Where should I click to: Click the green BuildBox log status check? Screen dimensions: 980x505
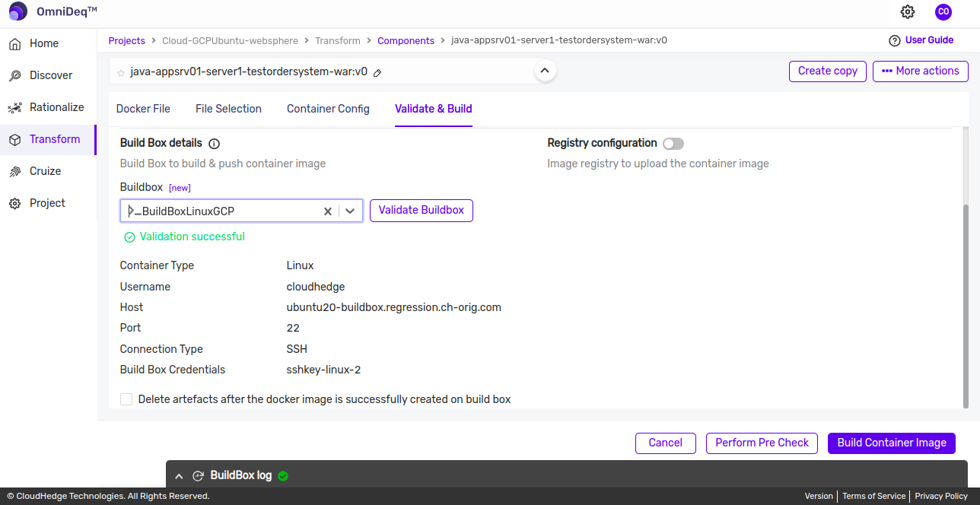coord(283,476)
